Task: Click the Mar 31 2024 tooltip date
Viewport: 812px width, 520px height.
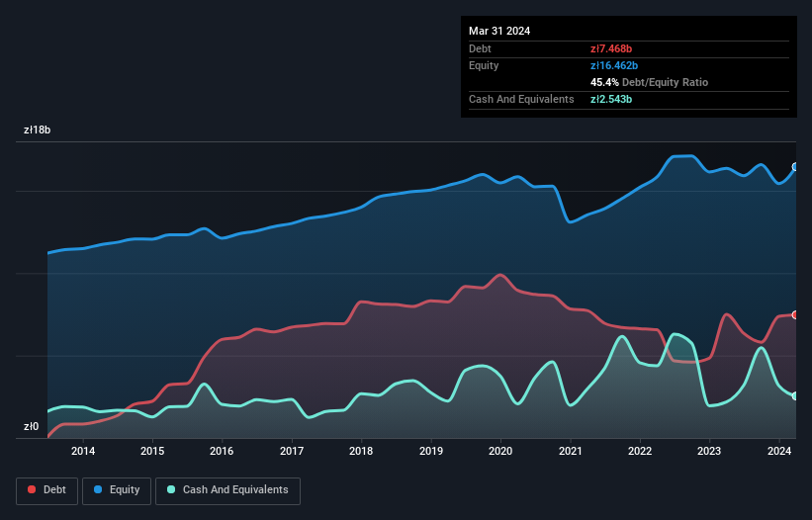Action: tap(499, 31)
